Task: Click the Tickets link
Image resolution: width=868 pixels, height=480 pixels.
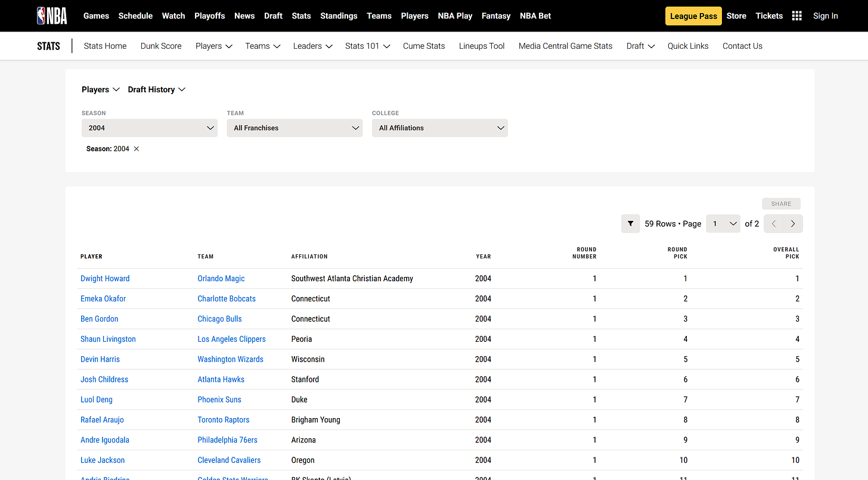Action: point(769,16)
